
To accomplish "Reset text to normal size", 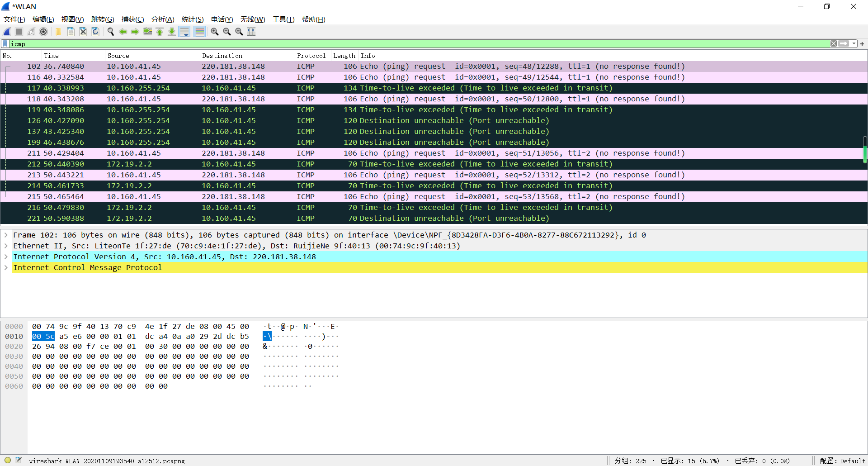I will click(x=239, y=32).
